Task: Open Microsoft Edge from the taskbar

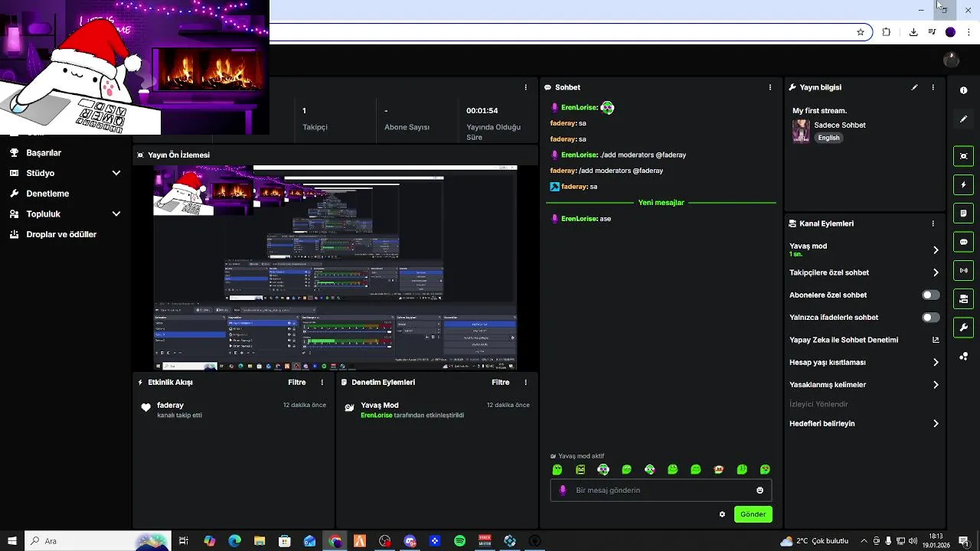Action: coord(234,541)
